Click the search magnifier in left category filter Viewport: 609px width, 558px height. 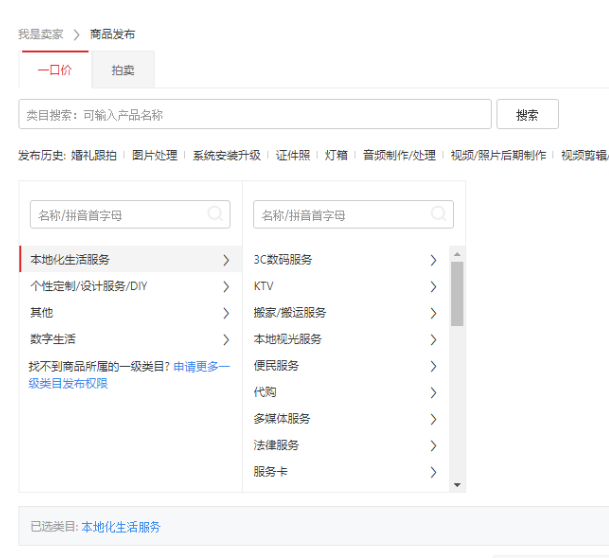215,214
